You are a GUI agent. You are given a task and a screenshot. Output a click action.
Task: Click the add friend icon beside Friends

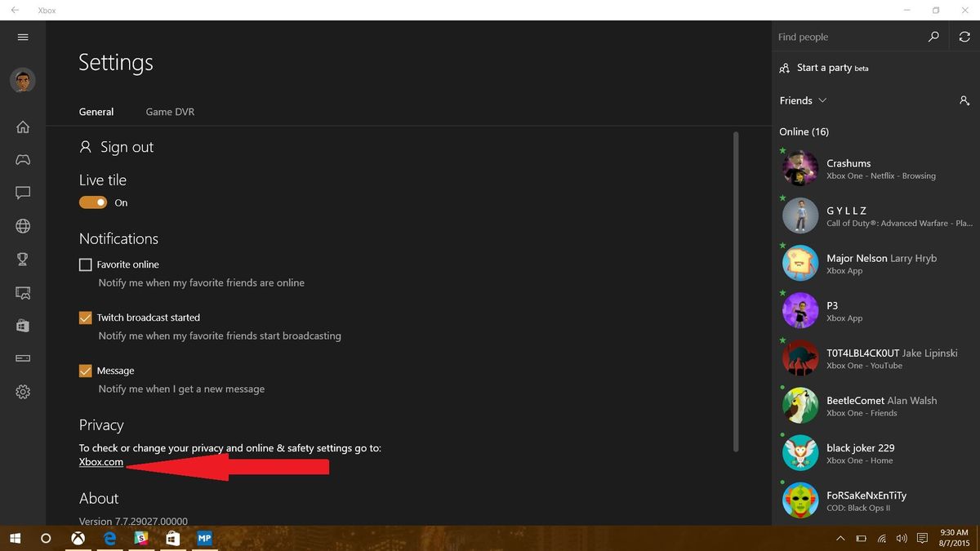pyautogui.click(x=964, y=100)
